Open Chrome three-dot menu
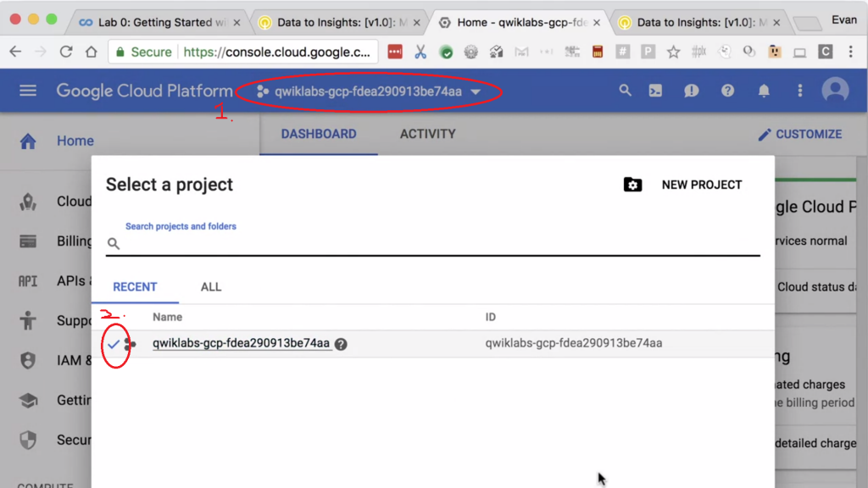The image size is (868, 488). pos(851,52)
